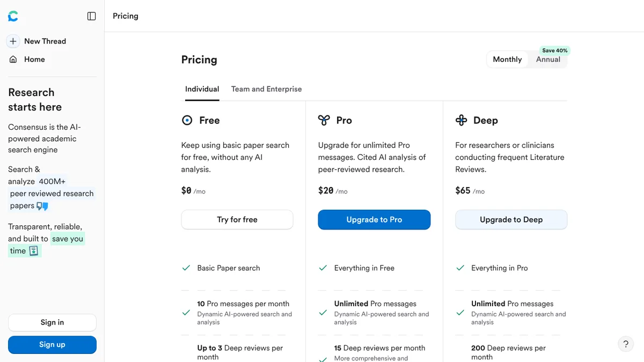Viewport: 644px width, 362px height.
Task: Click the Pricing title in the top bar
Action: 126,16
